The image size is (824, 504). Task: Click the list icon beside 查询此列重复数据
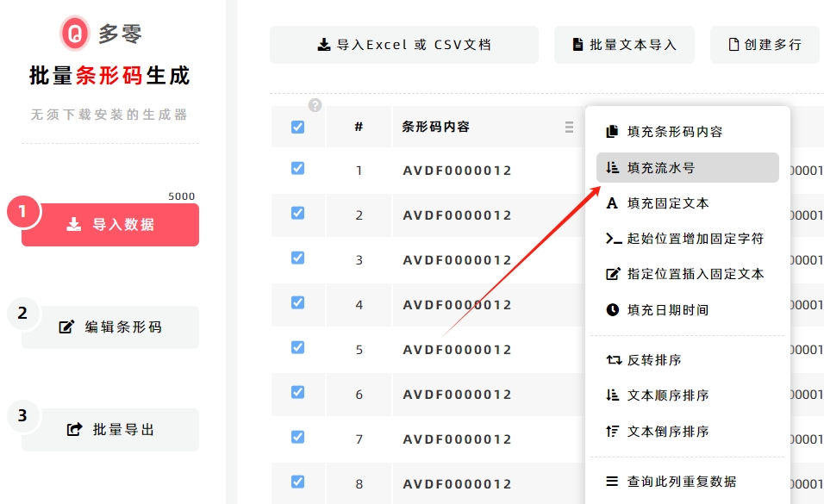click(612, 481)
